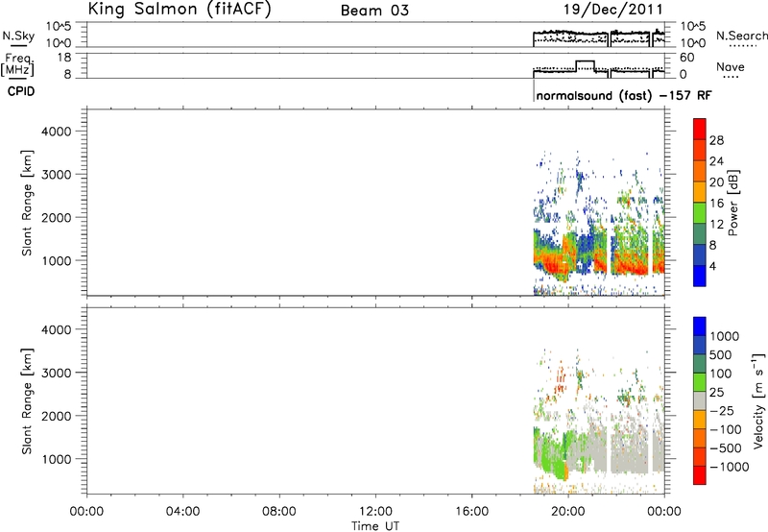Click the "Slant Range [km]" label of the power panel
This screenshot has height=532, width=768.
(27, 203)
